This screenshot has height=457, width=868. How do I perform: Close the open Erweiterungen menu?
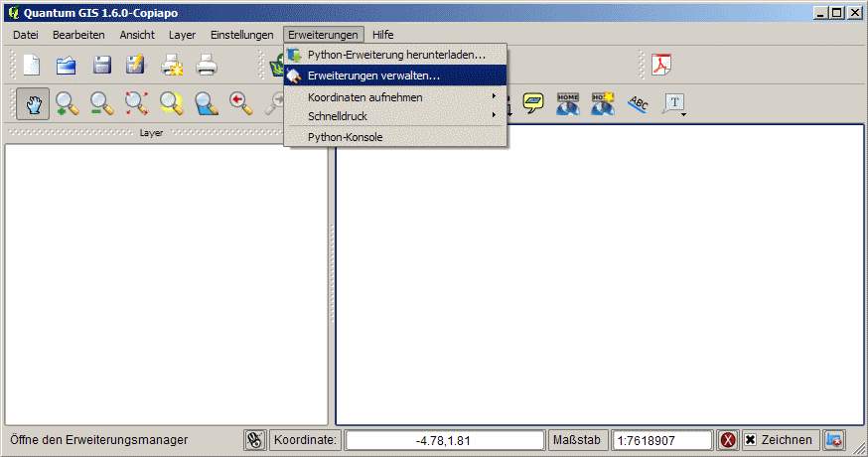pyautogui.click(x=324, y=35)
